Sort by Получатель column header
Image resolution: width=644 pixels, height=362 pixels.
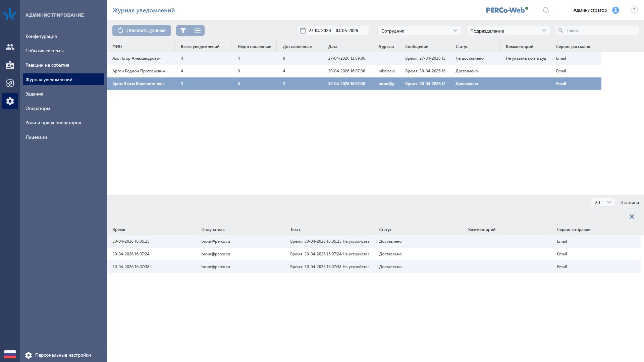click(x=239, y=230)
